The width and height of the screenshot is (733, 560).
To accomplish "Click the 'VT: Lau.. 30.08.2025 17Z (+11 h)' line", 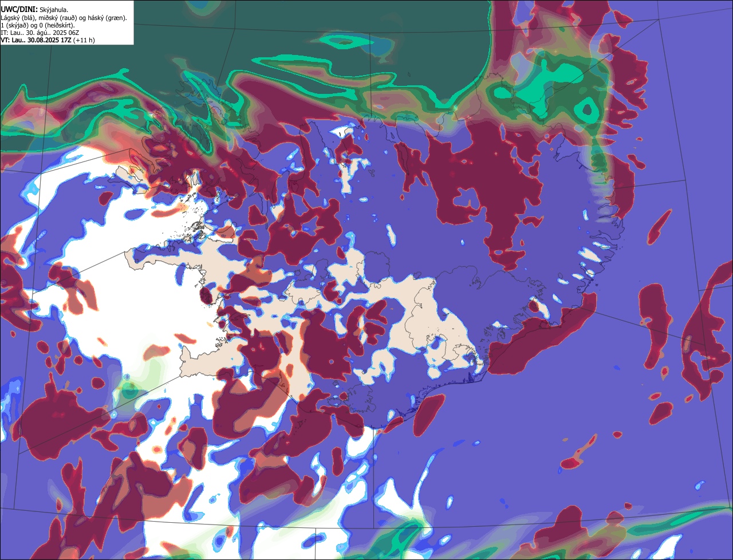I will [x=48, y=40].
